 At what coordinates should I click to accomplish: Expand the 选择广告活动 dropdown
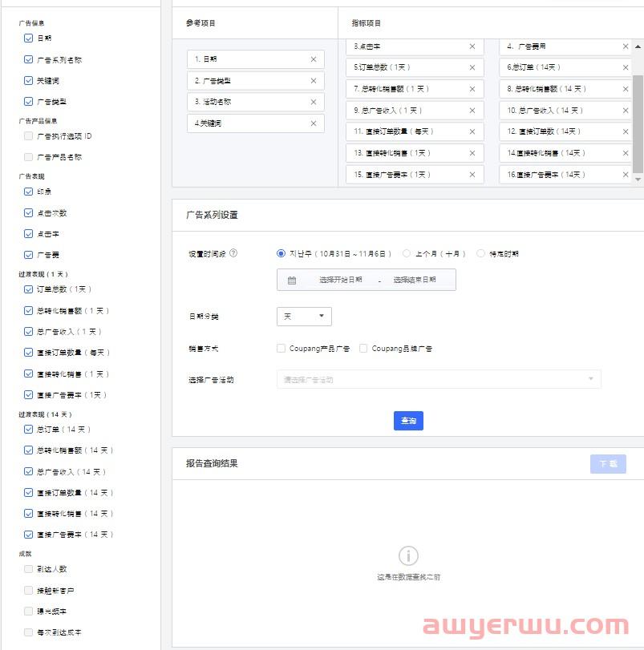pos(439,380)
